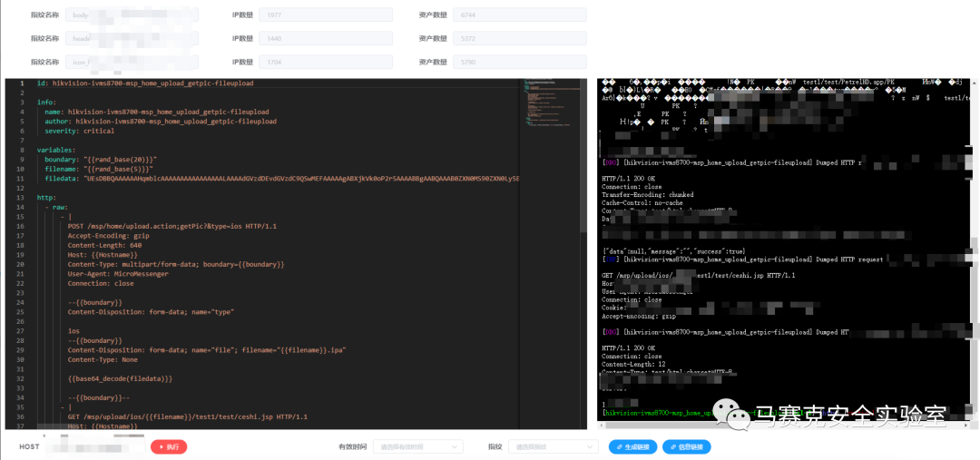
Task: Click the 资产数量 field showing 5790
Action: tap(519, 62)
